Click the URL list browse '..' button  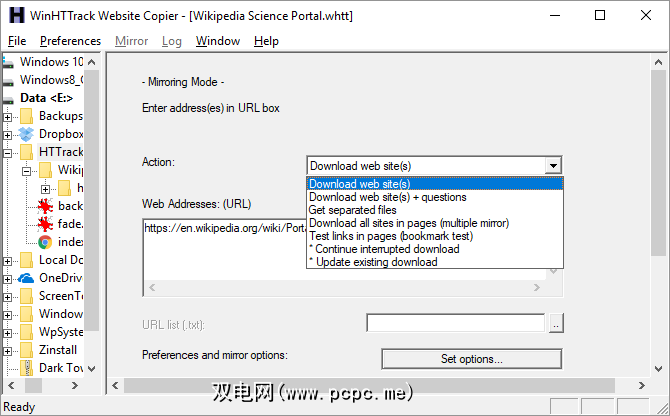pos(556,323)
